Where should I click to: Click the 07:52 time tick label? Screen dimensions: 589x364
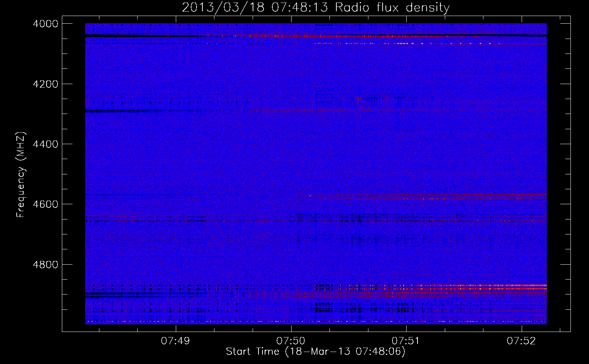pyautogui.click(x=521, y=341)
